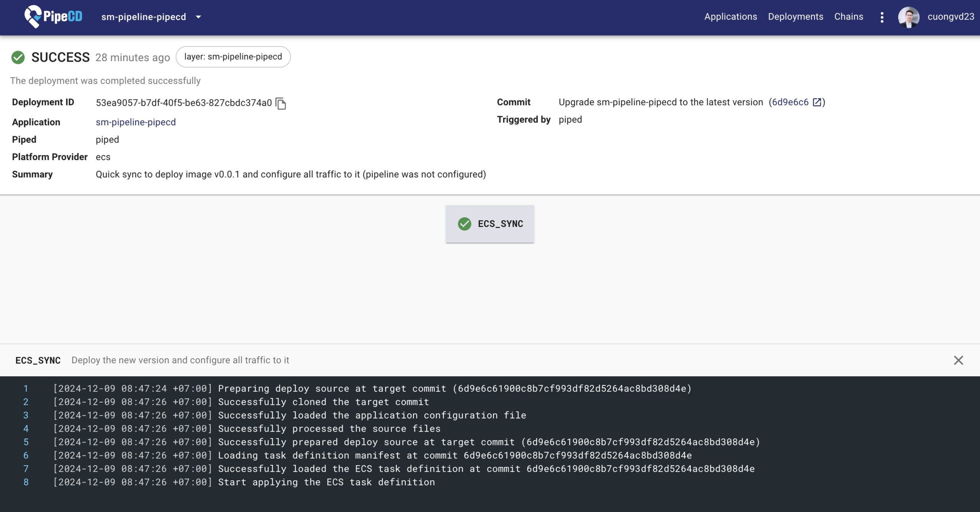Click the Chains tab
980x512 pixels.
point(849,16)
